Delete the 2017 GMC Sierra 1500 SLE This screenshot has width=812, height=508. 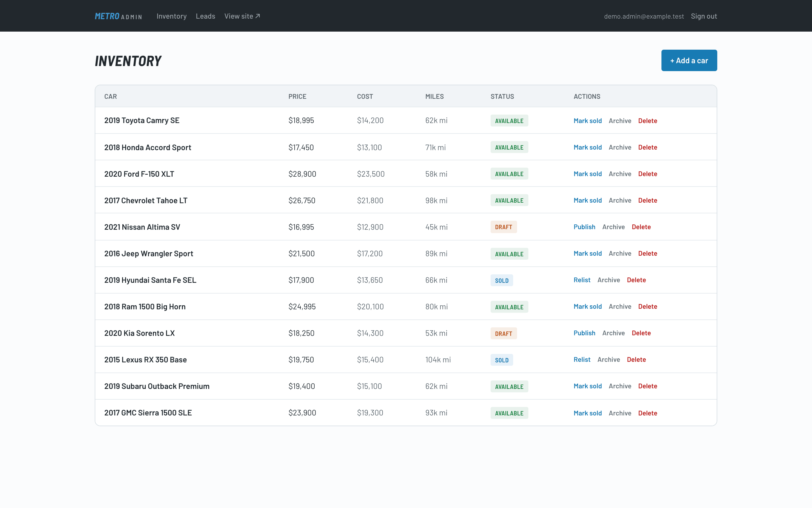[x=647, y=413]
